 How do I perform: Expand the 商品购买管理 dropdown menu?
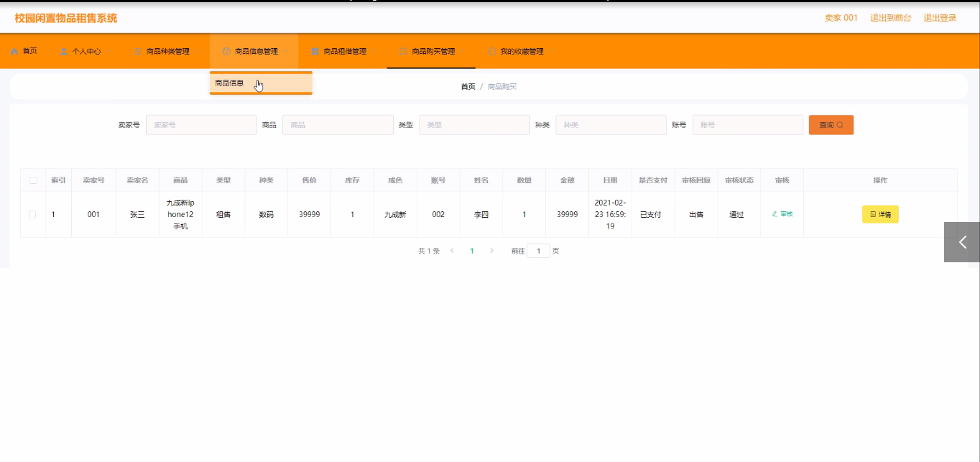coord(463,52)
